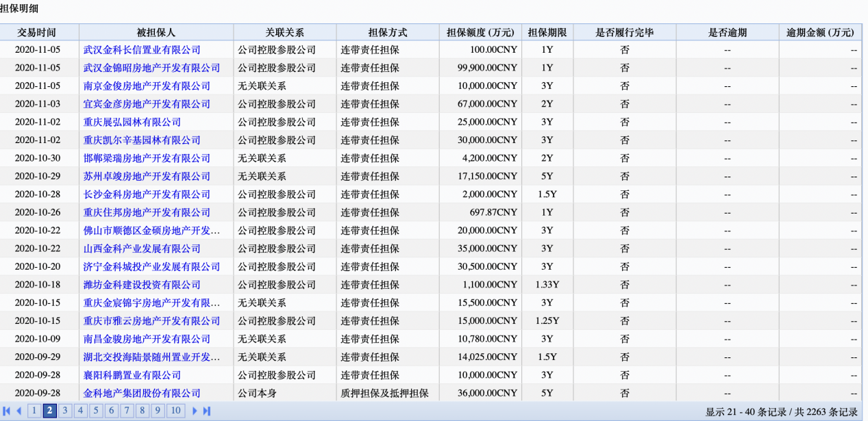Jump to the first page of records
868x421 pixels.
(7, 411)
